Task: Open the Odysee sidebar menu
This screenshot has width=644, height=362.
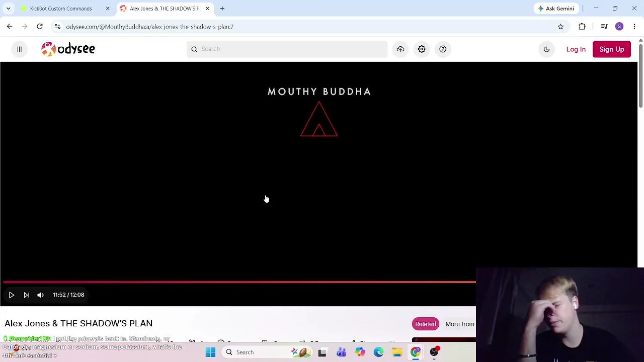Action: point(19,49)
